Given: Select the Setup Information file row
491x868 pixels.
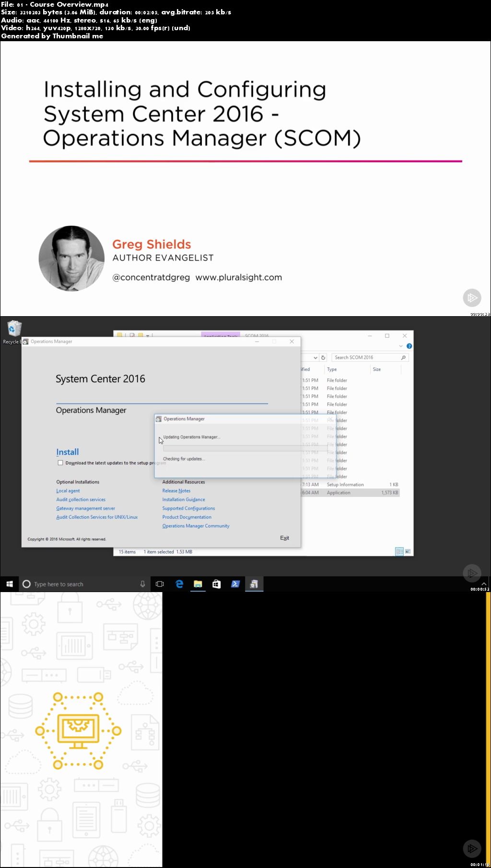Looking at the screenshot, I should click(350, 485).
